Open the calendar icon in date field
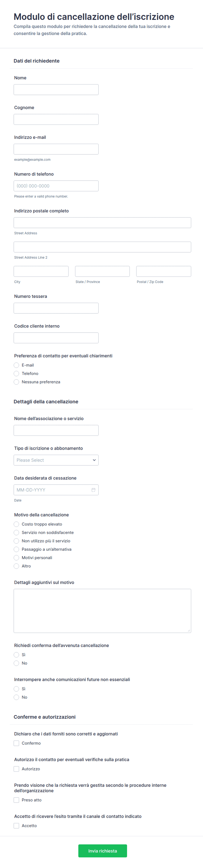Screen dimensions: 203x868 [93, 490]
